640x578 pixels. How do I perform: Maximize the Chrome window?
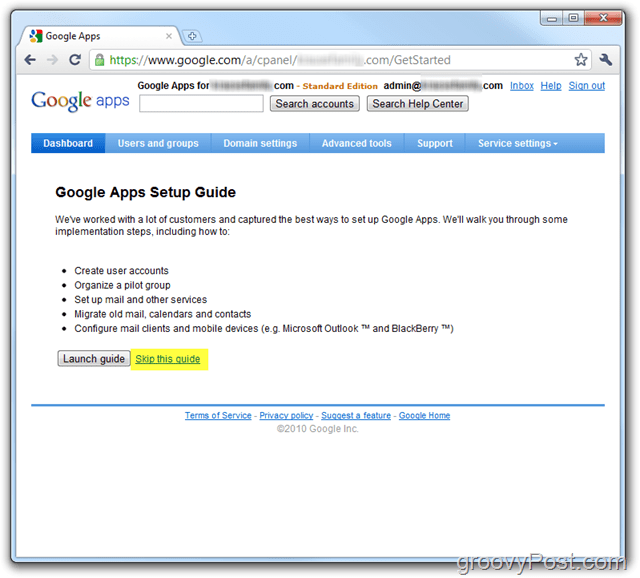click(x=573, y=18)
